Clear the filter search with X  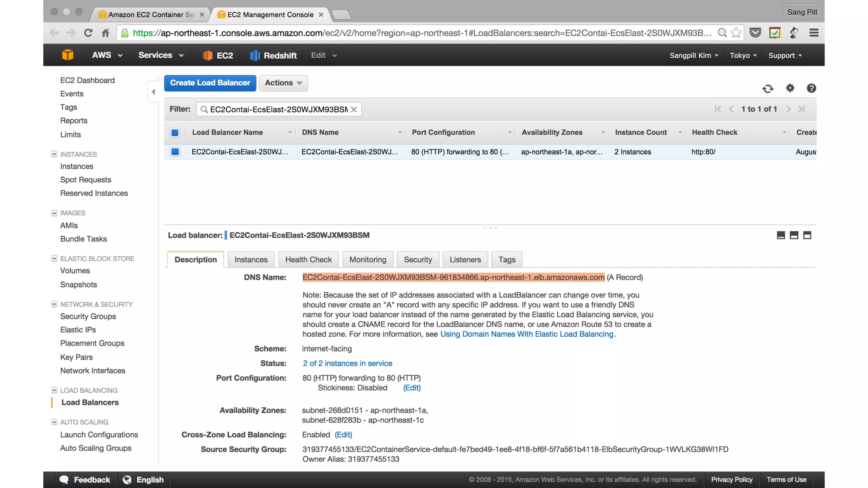point(354,109)
